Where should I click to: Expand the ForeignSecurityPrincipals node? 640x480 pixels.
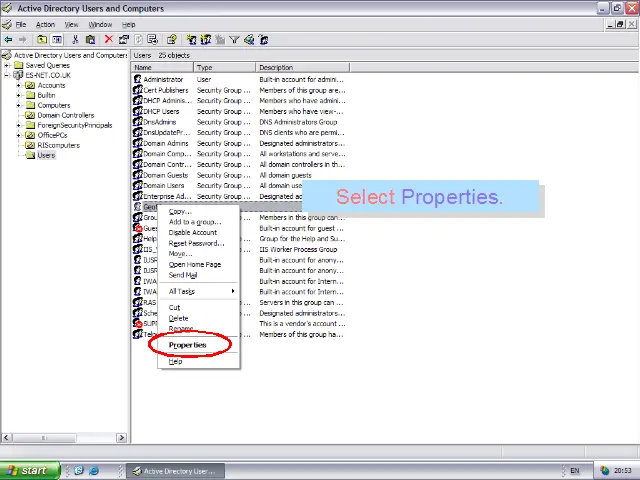(18, 125)
